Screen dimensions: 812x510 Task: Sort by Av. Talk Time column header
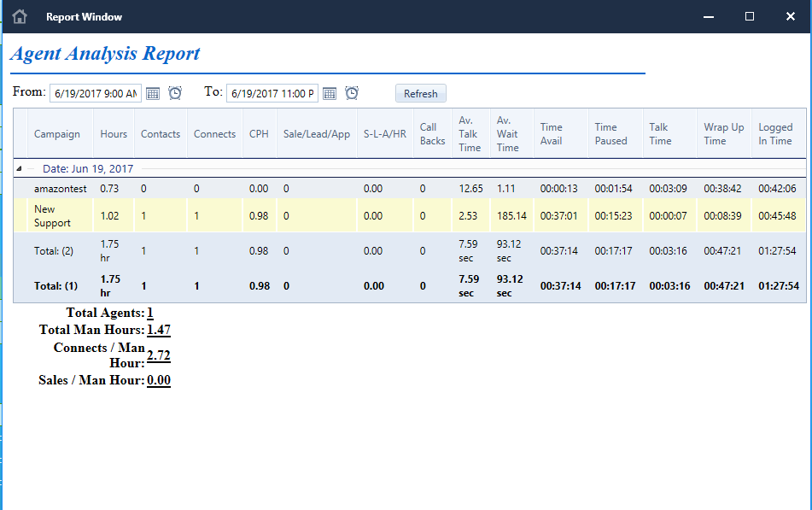point(470,134)
